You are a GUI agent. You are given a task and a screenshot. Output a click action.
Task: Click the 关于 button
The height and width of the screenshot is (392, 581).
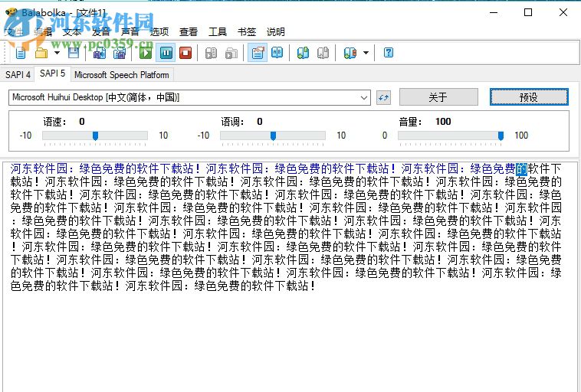[438, 97]
